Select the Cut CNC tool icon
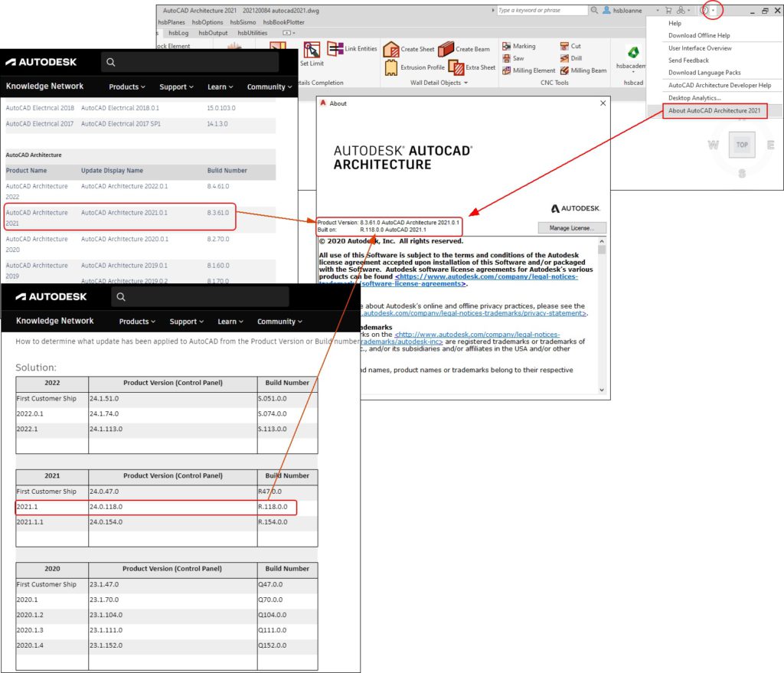 [x=564, y=46]
